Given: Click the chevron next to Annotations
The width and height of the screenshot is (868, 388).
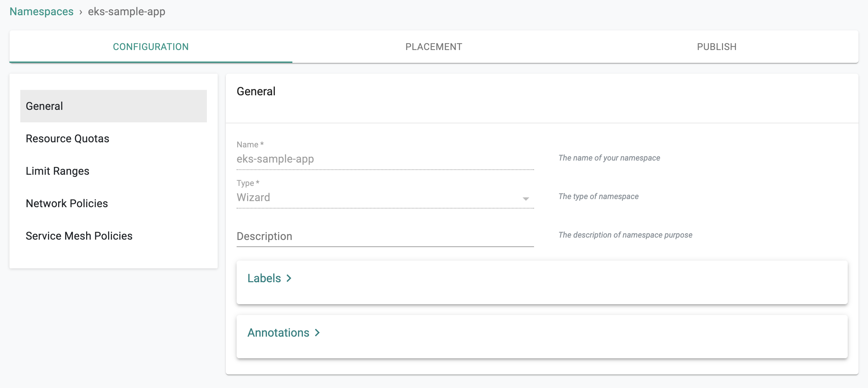Looking at the screenshot, I should tap(317, 333).
